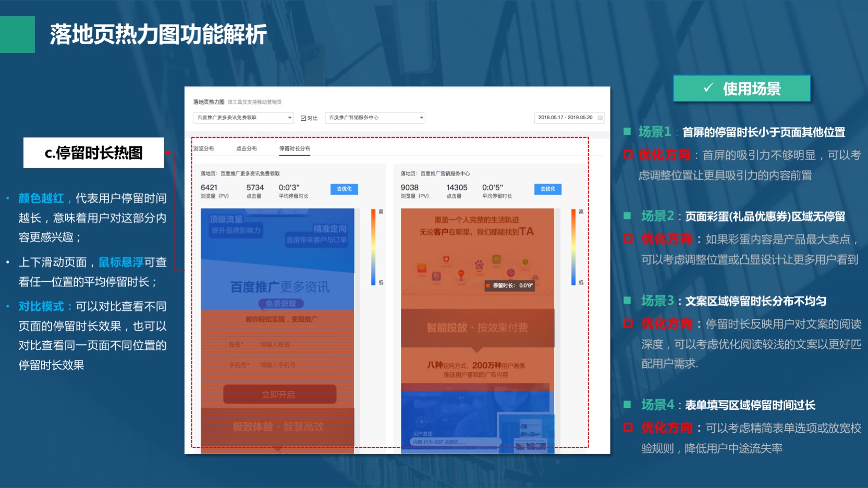Click the 5734 点击量 value

[x=255, y=187]
